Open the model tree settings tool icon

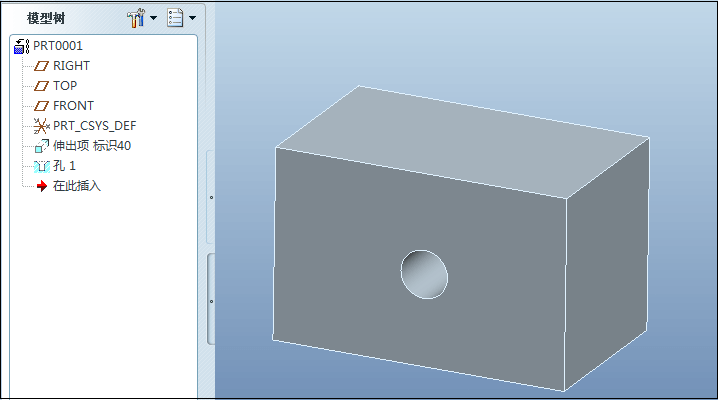click(x=136, y=18)
